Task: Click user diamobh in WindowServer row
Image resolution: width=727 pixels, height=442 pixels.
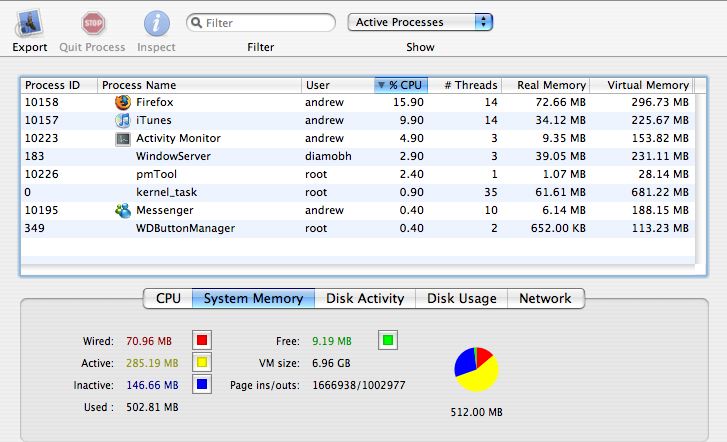Action: (328, 156)
